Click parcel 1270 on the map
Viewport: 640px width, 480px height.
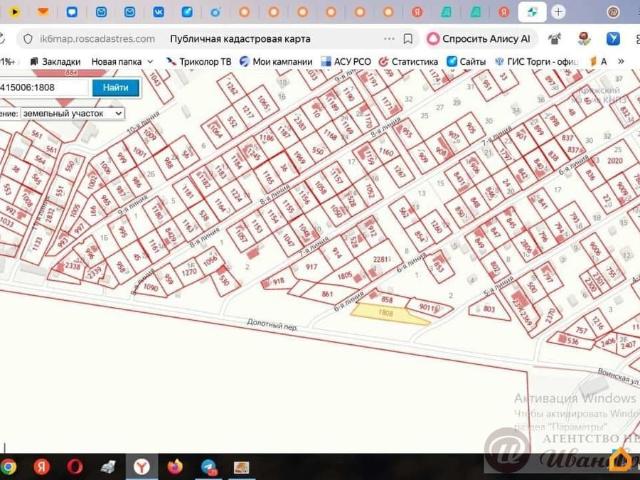[x=189, y=270]
